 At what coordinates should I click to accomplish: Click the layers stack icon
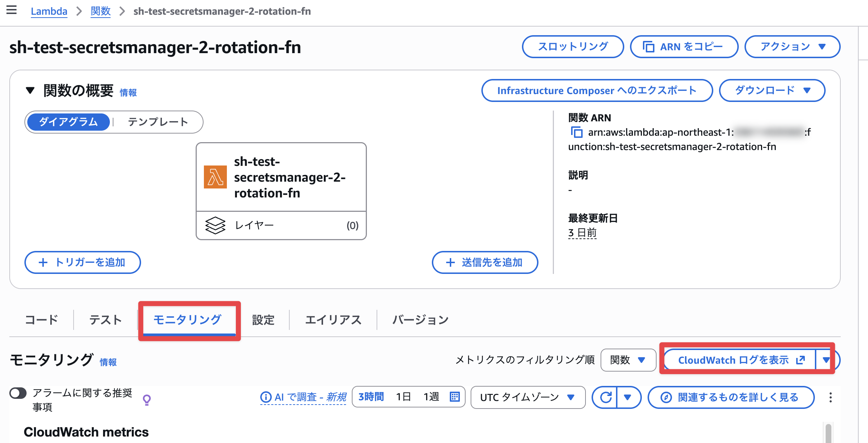point(215,225)
